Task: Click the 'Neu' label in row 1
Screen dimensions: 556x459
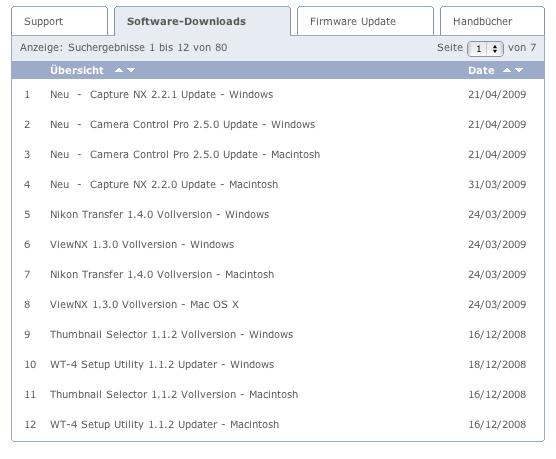Action: [x=60, y=94]
